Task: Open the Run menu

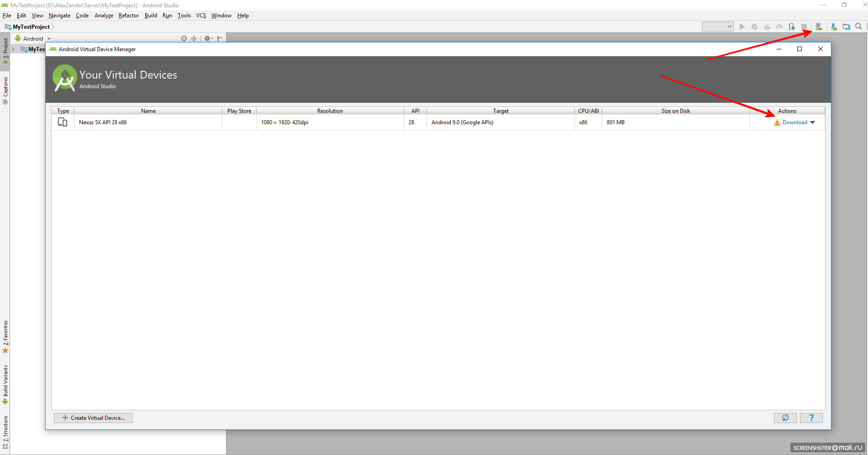Action: click(x=167, y=16)
